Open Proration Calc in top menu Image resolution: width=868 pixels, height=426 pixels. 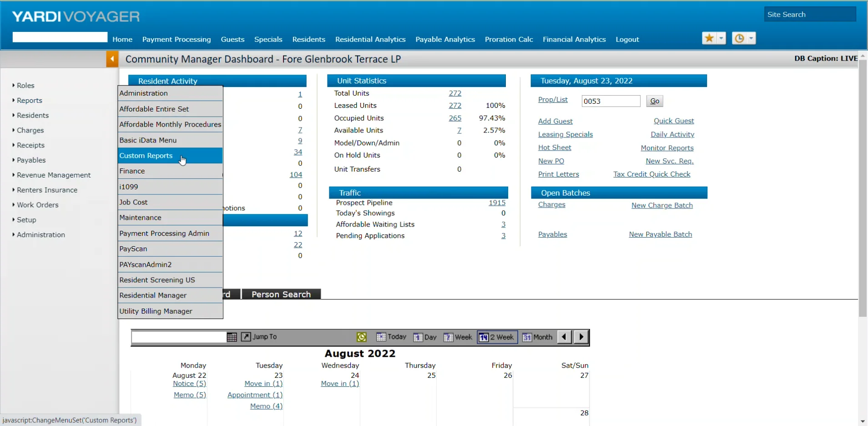(509, 40)
